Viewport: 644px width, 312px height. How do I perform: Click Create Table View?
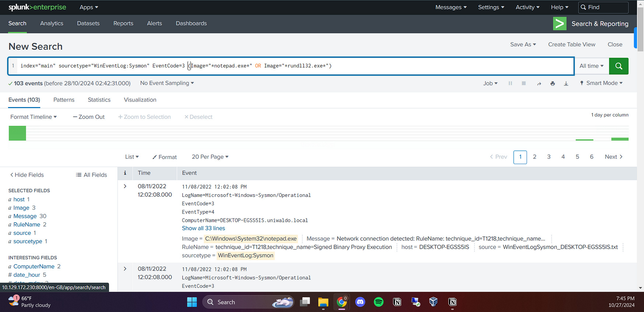[x=572, y=45]
